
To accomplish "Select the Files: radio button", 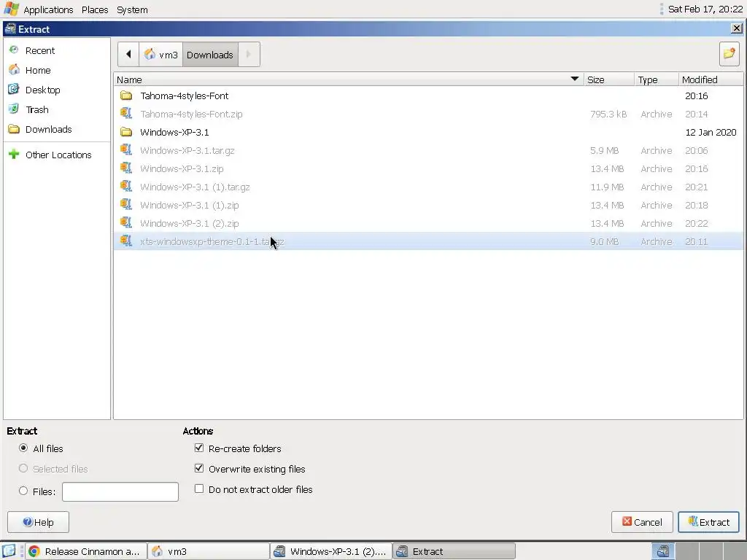I will coord(23,491).
